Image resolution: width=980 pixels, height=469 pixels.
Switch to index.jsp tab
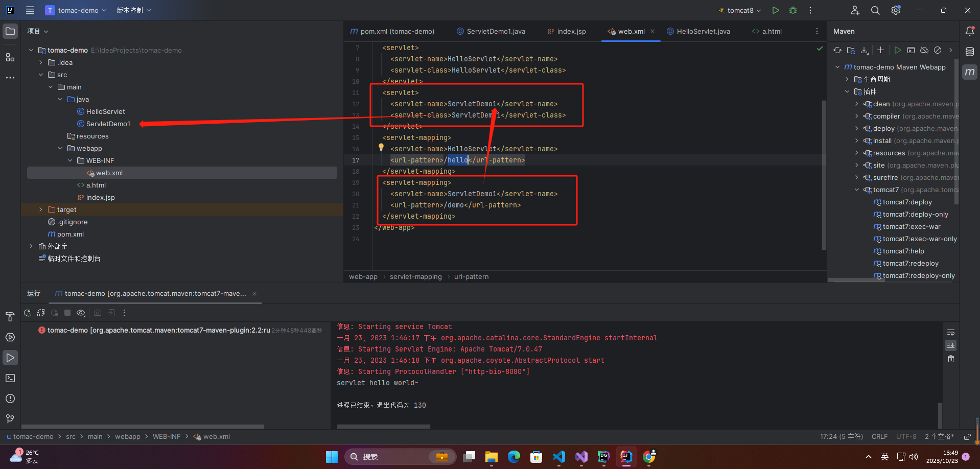coord(567,31)
